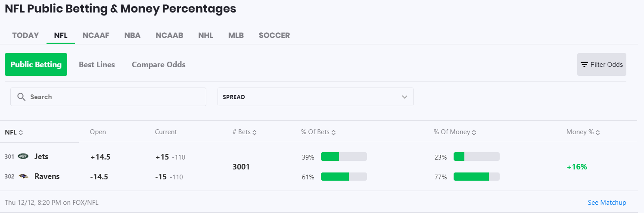Open the See Matchup link
Viewport: 644px width, 213px height.
tap(607, 203)
